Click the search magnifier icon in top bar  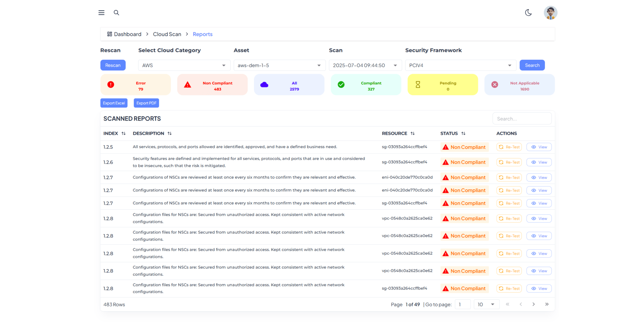[116, 13]
